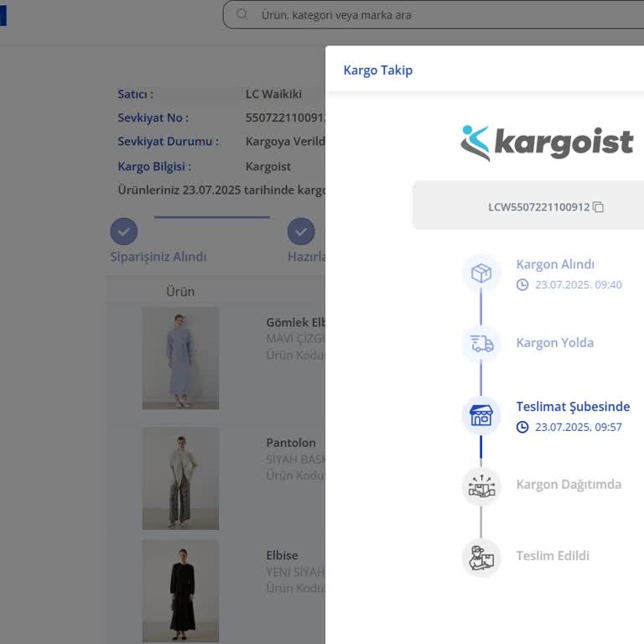Click the Teslim Edildi status label
The width and height of the screenshot is (644, 644).
coord(553,556)
